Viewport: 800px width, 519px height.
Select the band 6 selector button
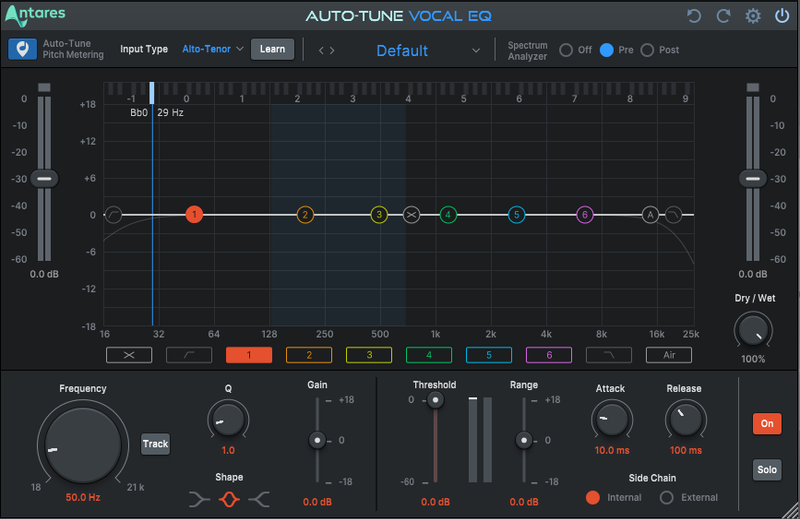click(549, 355)
